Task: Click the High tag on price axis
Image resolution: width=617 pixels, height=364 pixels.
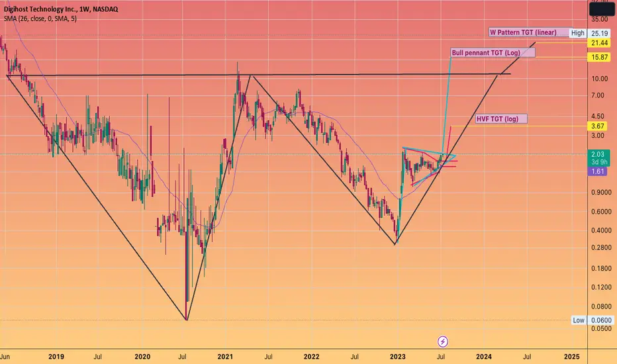Action: click(578, 33)
